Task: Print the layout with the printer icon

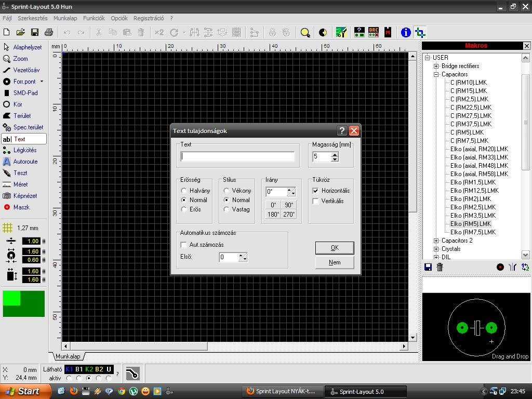Action: 49,32
